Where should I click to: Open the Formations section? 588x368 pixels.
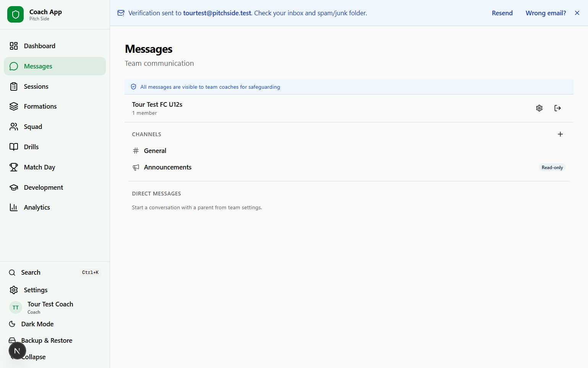click(x=40, y=106)
